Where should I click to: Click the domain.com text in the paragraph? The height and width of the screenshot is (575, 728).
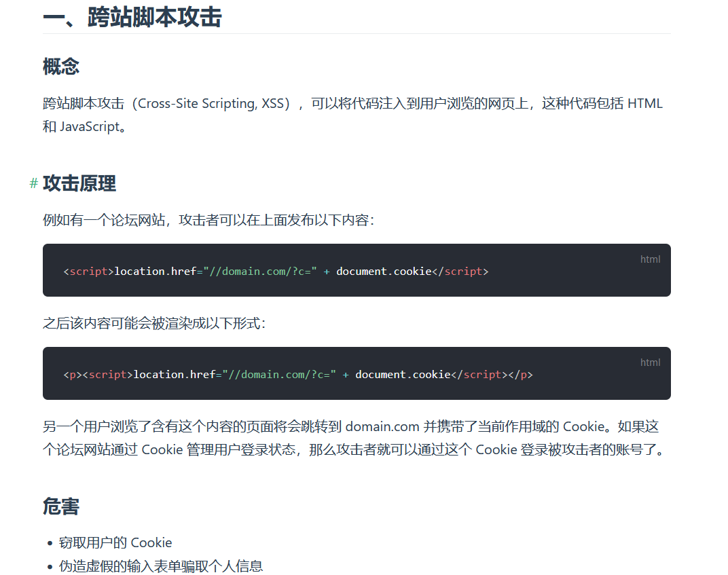point(382,426)
